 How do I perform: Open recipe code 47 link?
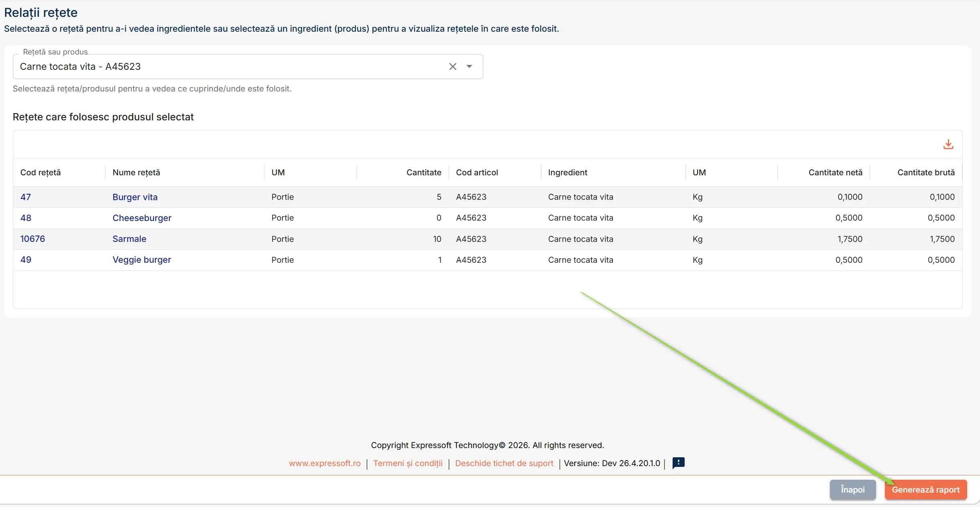[26, 197]
